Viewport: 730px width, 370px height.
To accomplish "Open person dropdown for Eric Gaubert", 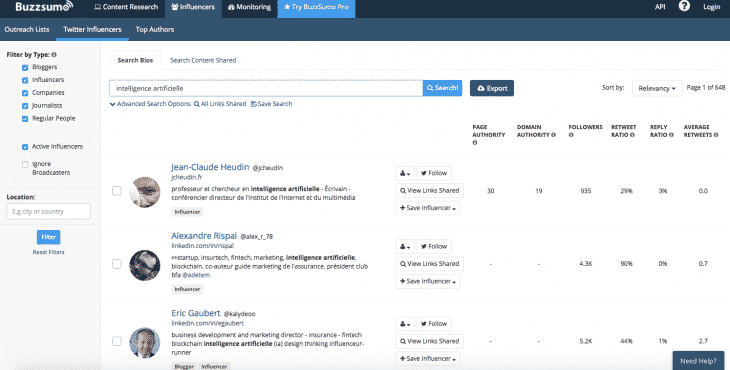I will pos(405,324).
